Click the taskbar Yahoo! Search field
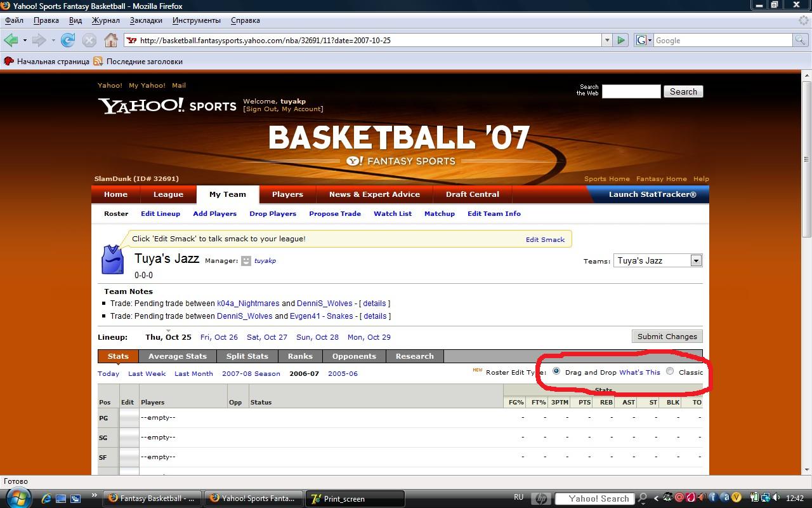The image size is (812, 508). coord(595,498)
